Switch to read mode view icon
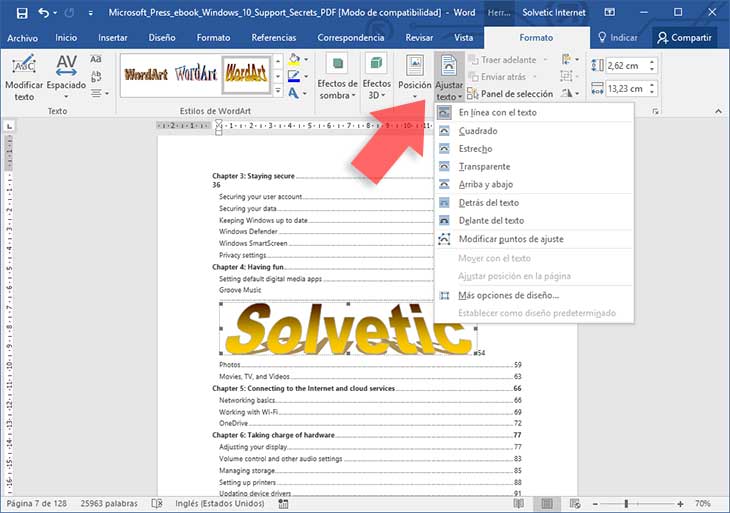This screenshot has width=730, height=513. (x=518, y=504)
